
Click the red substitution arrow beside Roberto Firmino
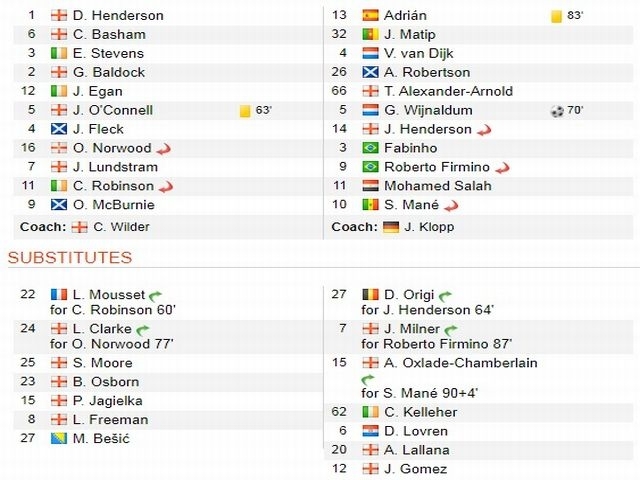[x=503, y=168]
